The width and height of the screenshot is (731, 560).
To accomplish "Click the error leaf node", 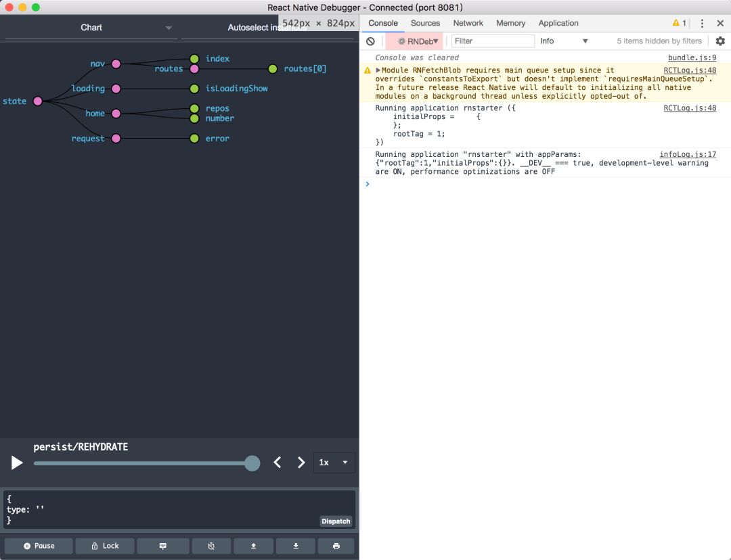I will coord(194,139).
